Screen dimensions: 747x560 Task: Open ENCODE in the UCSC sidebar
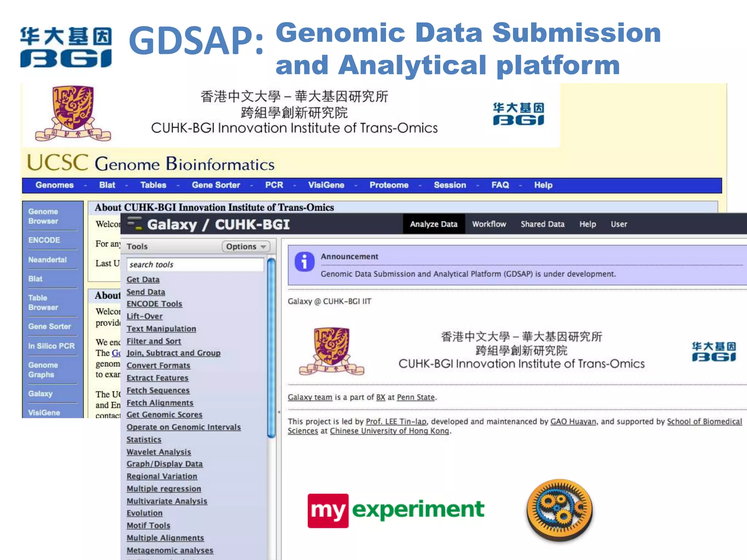point(44,240)
